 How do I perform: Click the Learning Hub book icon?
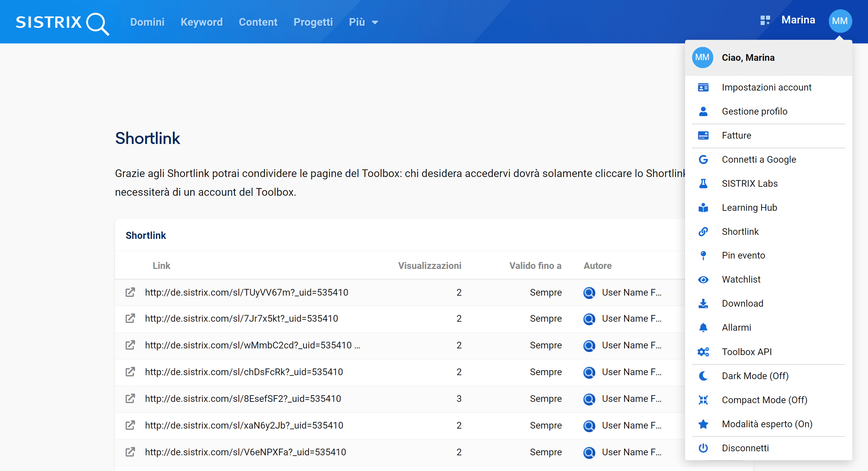click(x=703, y=208)
